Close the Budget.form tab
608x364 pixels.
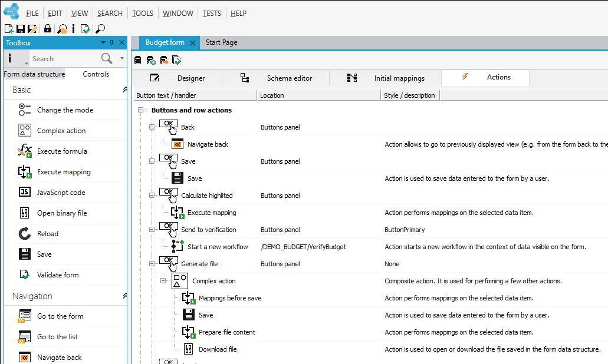coord(192,43)
